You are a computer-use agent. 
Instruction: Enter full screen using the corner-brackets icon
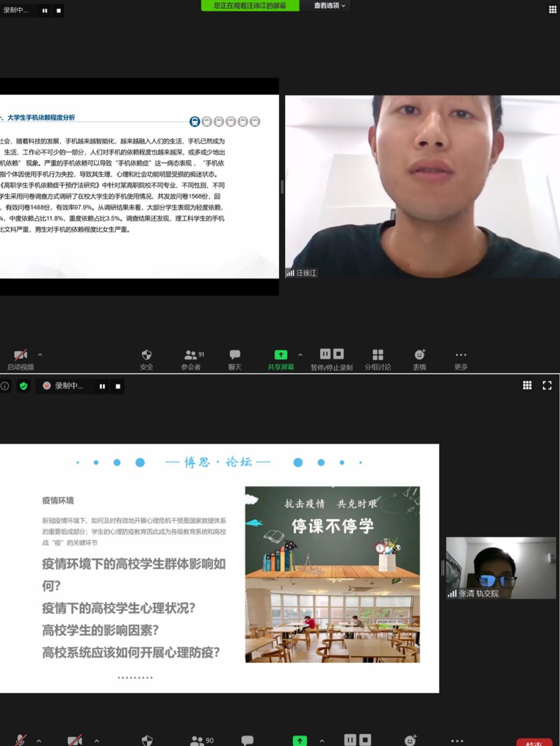[x=547, y=385]
